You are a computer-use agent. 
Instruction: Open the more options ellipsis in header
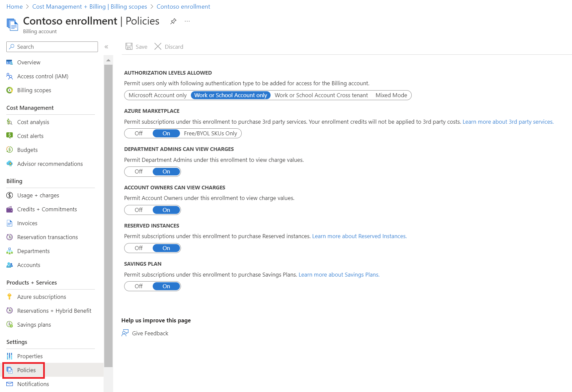pyautogui.click(x=187, y=22)
